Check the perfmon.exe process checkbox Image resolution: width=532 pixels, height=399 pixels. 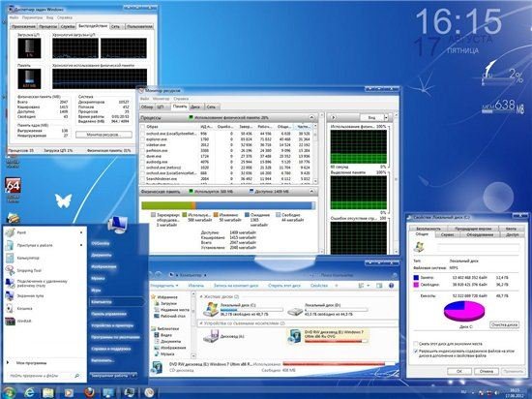(143, 150)
